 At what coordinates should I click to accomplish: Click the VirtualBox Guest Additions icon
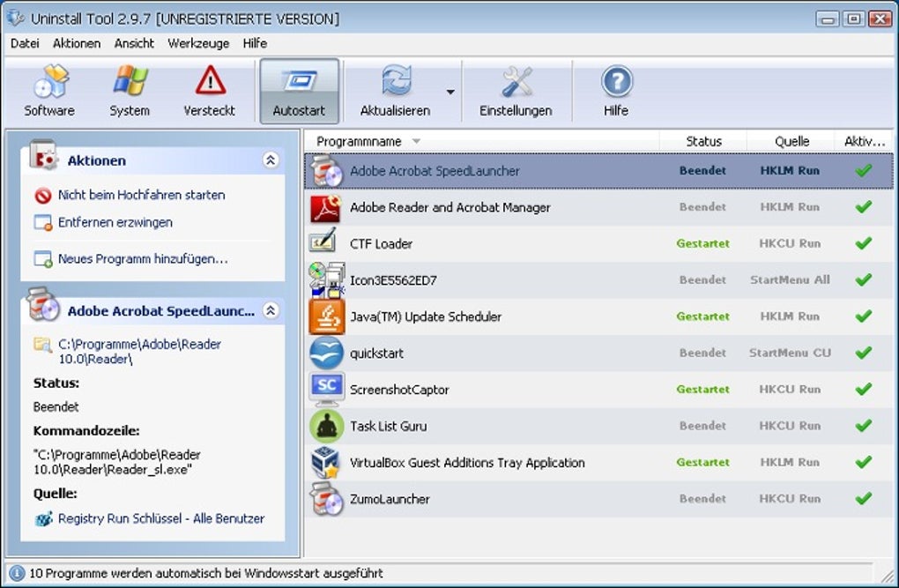pos(325,462)
